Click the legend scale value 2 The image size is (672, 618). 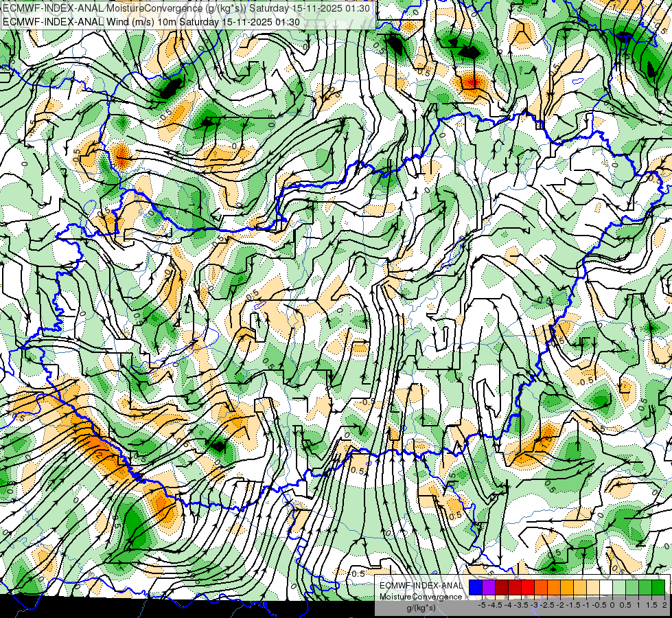click(x=664, y=605)
